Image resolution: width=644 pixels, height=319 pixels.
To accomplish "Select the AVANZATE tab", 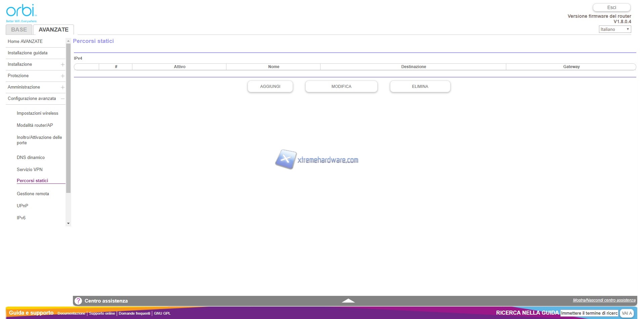I will coord(53,30).
